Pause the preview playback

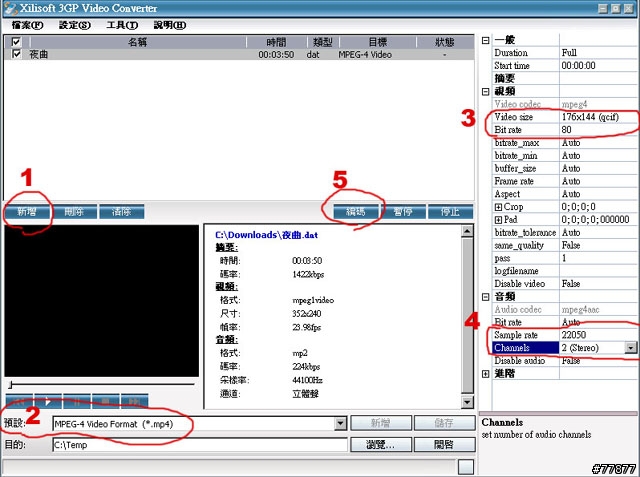click(x=77, y=402)
